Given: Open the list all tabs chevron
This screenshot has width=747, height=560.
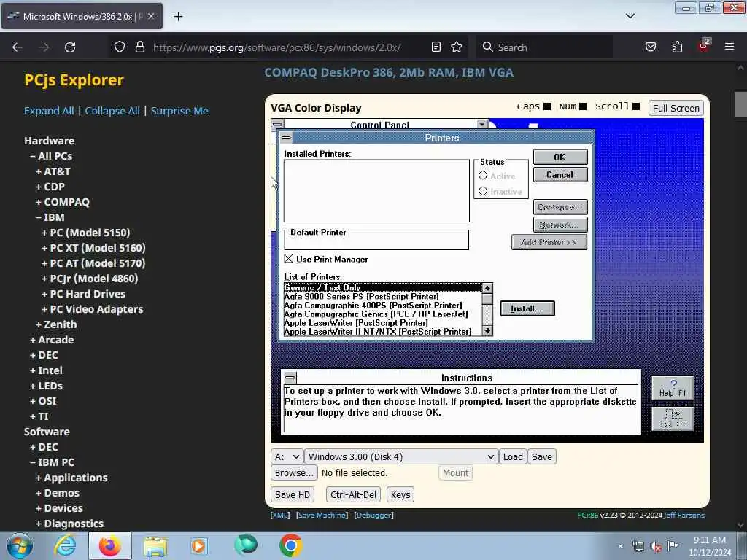Looking at the screenshot, I should pyautogui.click(x=630, y=16).
